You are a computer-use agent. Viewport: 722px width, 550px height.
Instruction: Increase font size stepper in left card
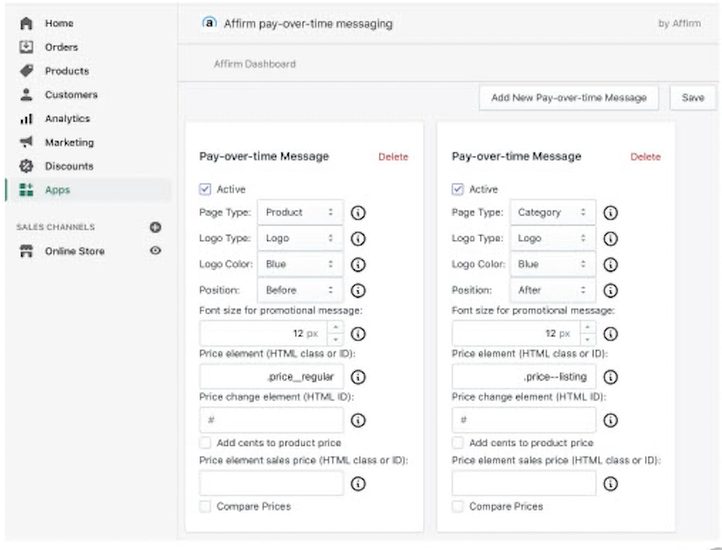click(334, 328)
